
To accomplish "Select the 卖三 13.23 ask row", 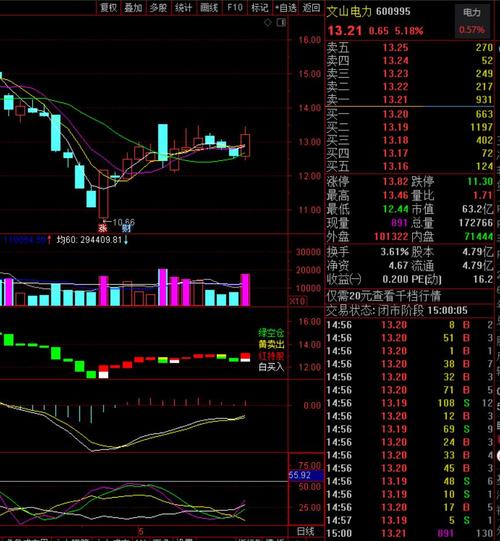I will pos(410,74).
